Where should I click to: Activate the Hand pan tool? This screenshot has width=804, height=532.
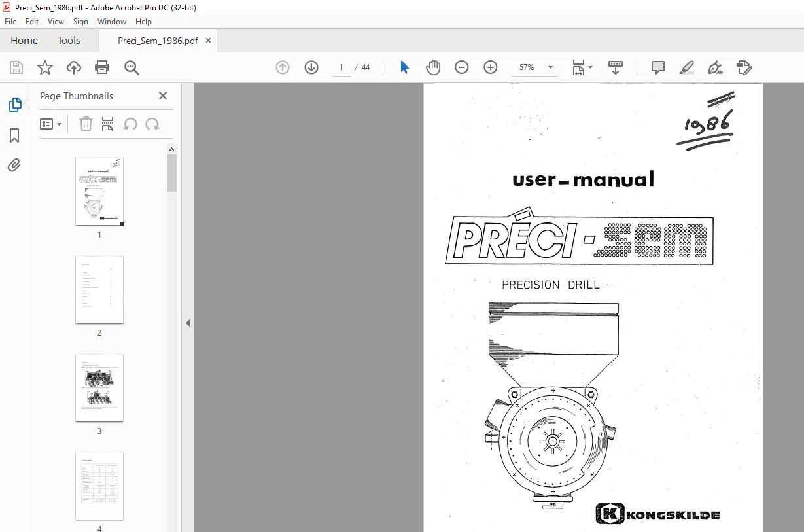point(433,67)
